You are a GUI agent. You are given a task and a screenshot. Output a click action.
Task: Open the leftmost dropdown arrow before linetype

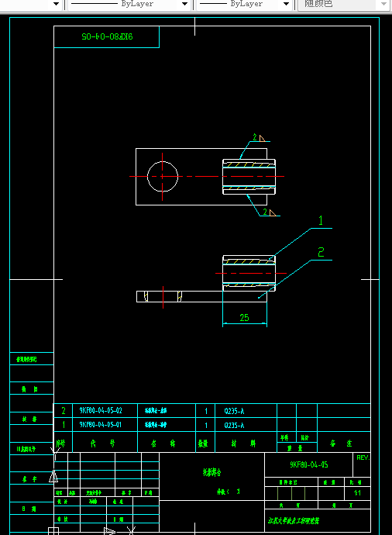coord(57,4)
